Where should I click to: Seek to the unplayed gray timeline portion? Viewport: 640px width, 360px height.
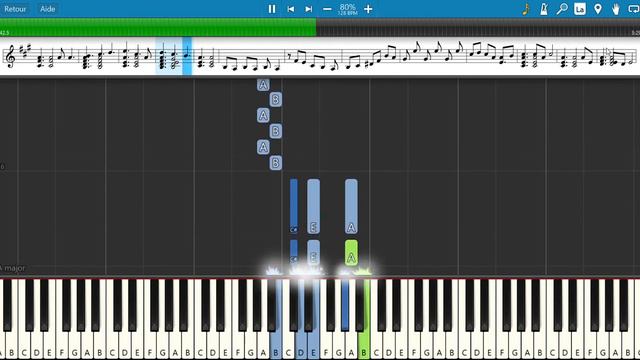478,27
